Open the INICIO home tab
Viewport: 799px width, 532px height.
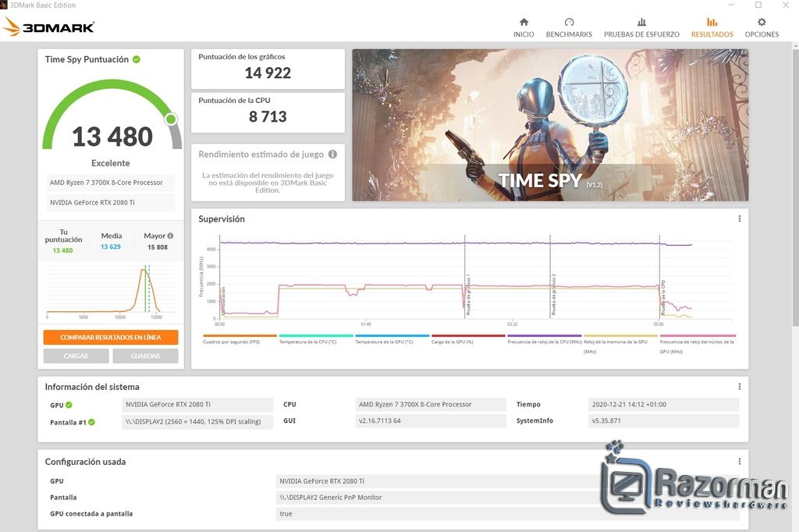[x=524, y=28]
